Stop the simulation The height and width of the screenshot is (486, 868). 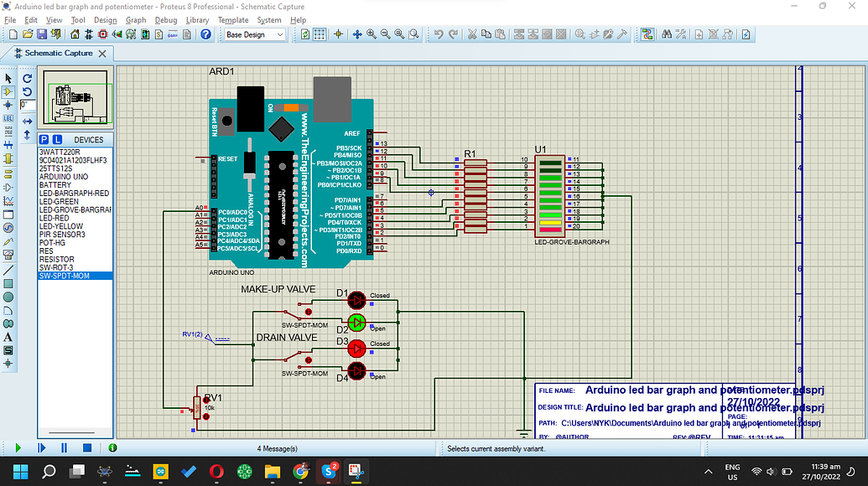(x=87, y=447)
